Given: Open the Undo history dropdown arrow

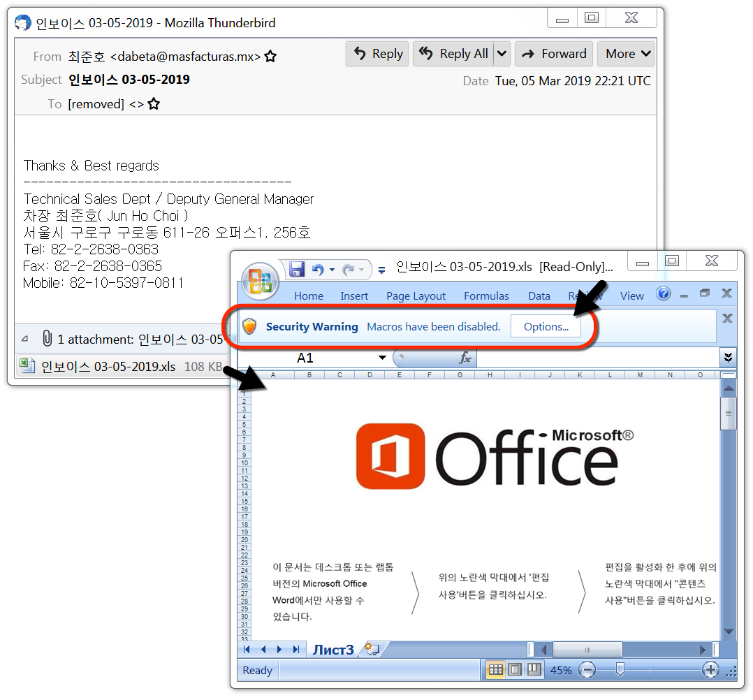Looking at the screenshot, I should click(332, 270).
